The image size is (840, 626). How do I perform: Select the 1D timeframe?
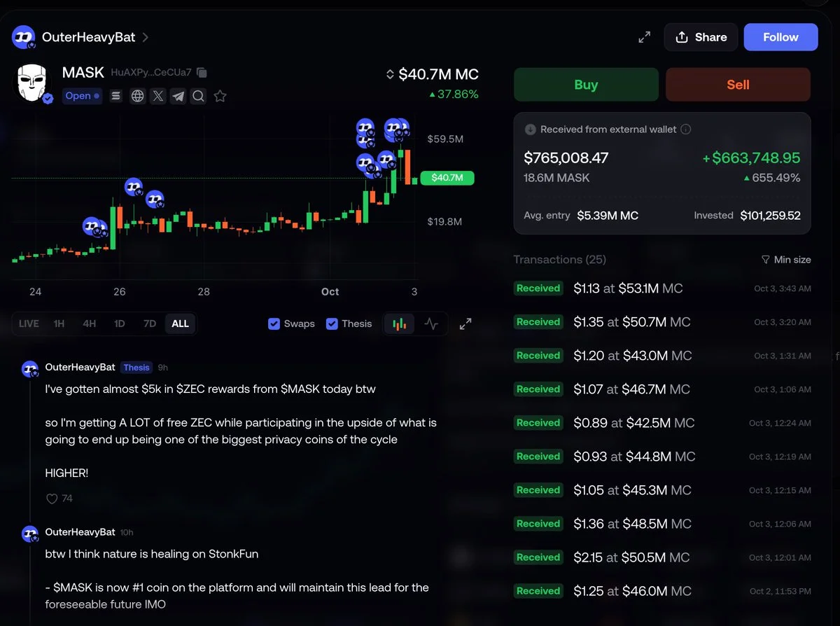coord(119,324)
